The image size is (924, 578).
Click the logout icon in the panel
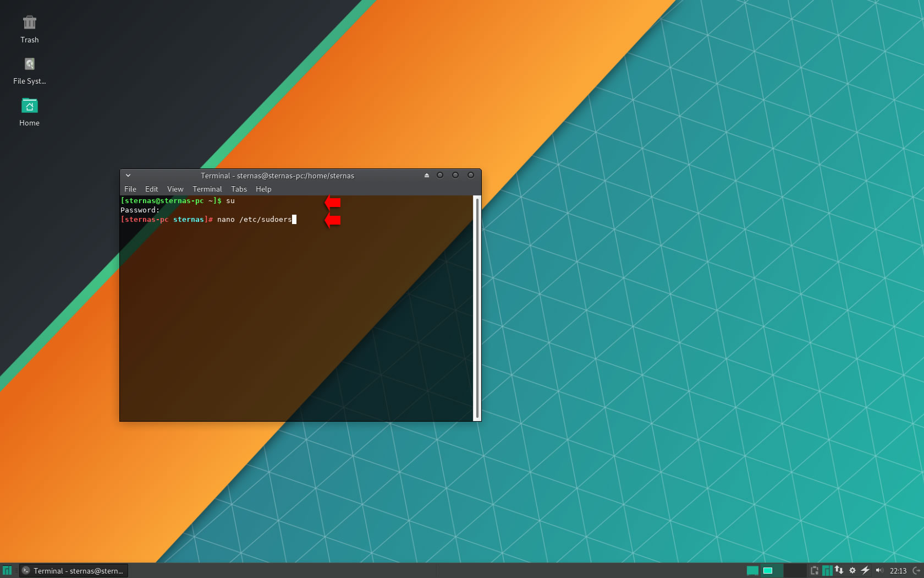coord(917,571)
